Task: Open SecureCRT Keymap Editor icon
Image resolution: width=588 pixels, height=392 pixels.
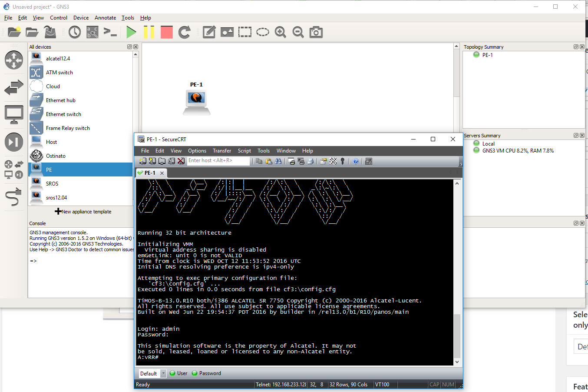Action: pyautogui.click(x=333, y=161)
